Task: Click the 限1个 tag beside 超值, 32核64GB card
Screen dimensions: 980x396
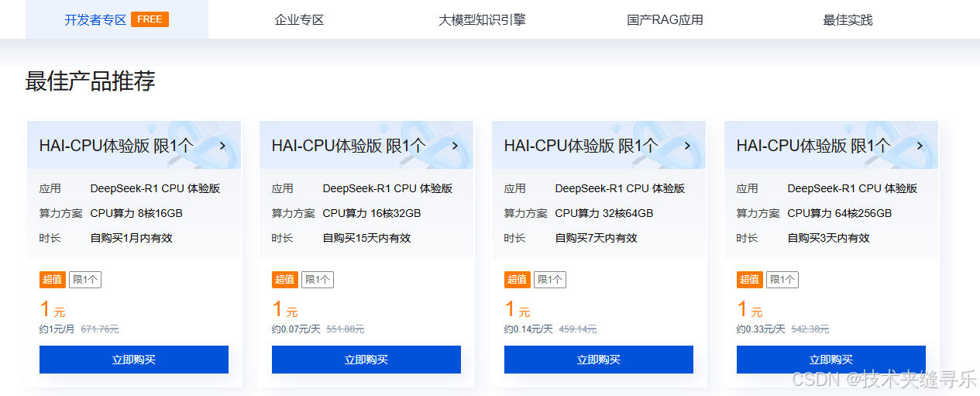Action: point(550,280)
